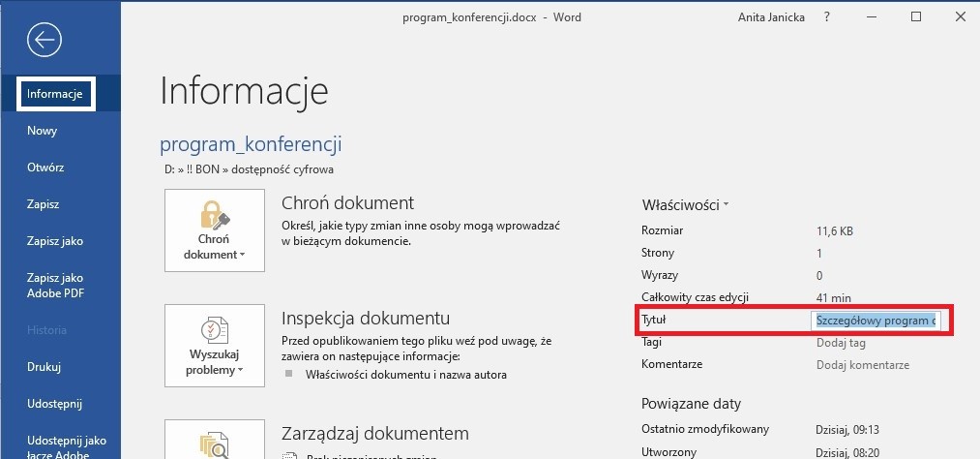This screenshot has height=459, width=980.
Task: Select Zapisz jako Adobe PDF
Action: coord(55,285)
